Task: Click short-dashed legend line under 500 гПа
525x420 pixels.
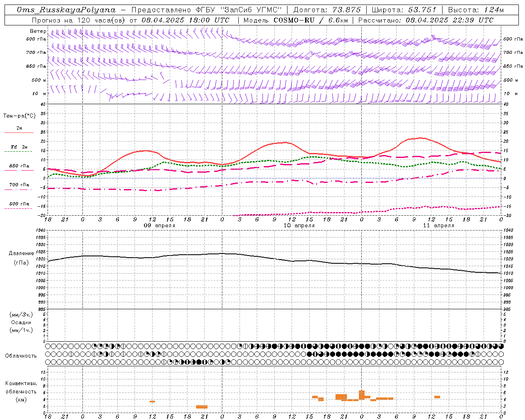Action: tap(19, 209)
